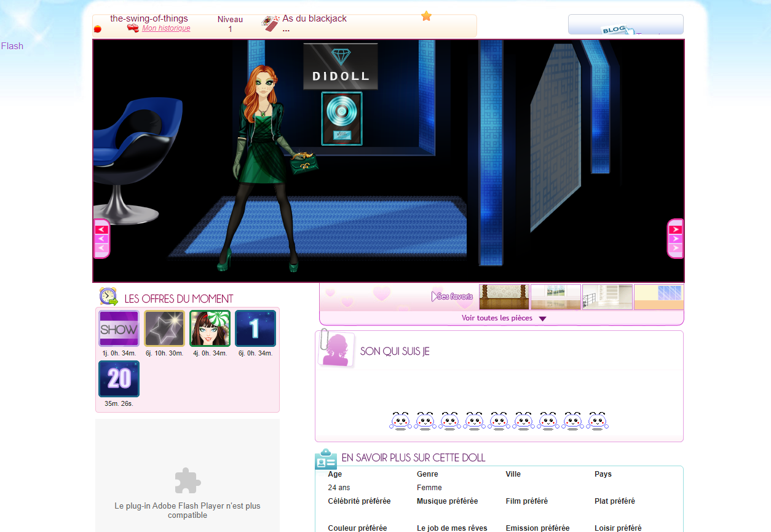The width and height of the screenshot is (771, 532).
Task: Click the top right-arrow room navigator
Action: (x=675, y=229)
